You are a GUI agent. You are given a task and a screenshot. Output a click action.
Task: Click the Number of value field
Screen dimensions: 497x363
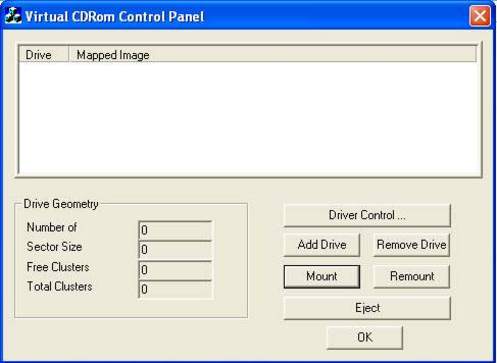(175, 230)
